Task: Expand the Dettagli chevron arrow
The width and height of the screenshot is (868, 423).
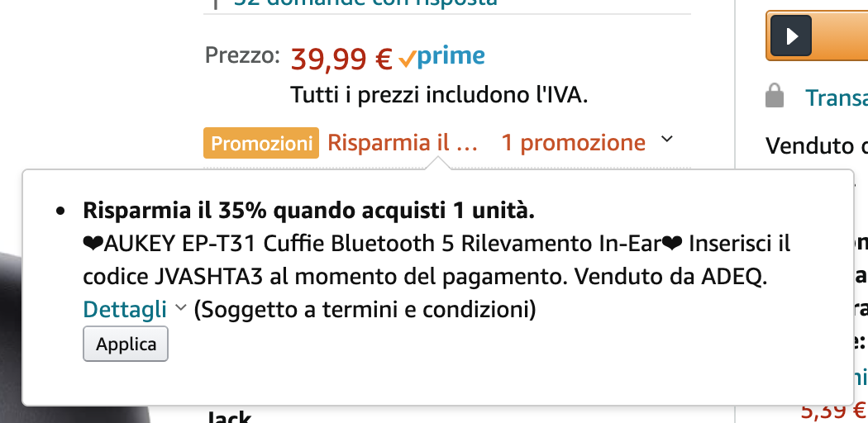Action: [x=181, y=309]
